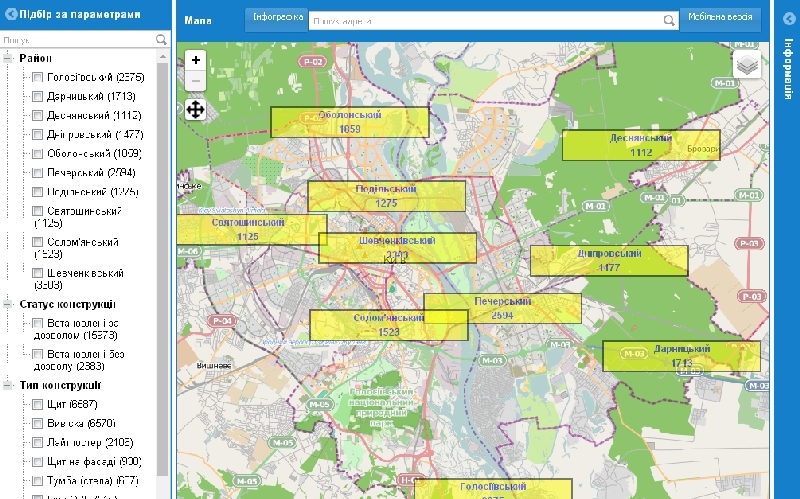Click the search magnifier in left panel
This screenshot has height=499, width=800.
click(x=161, y=39)
